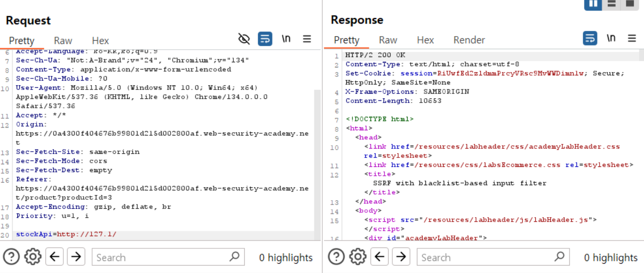644x273 pixels.
Task: Switch to Raw tab in Request panel
Action: 63,40
